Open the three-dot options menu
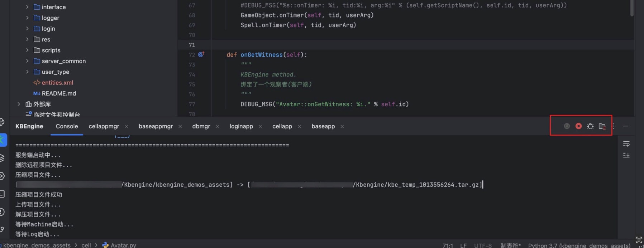The height and width of the screenshot is (248, 644). [x=614, y=126]
